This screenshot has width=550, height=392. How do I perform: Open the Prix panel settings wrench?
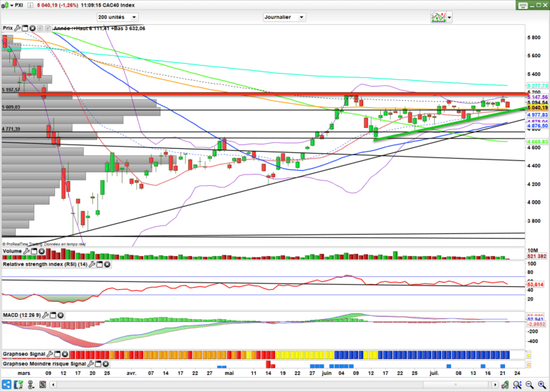(x=19, y=29)
